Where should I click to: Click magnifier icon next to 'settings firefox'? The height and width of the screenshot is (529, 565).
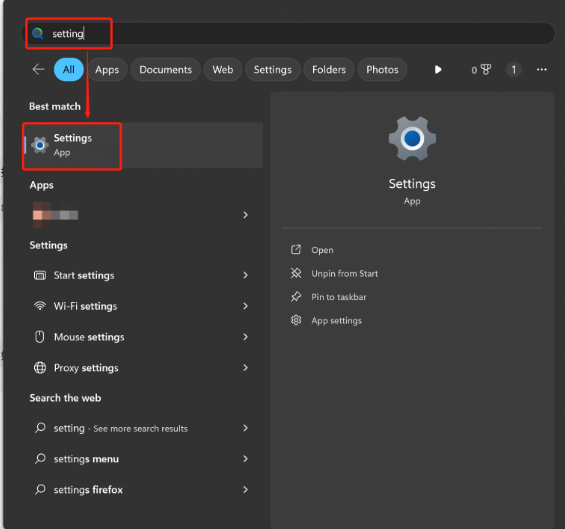(x=40, y=489)
